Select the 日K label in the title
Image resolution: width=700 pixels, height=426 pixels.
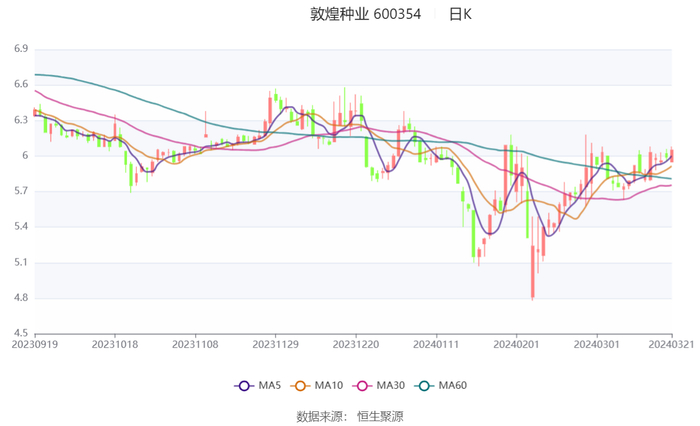460,15
